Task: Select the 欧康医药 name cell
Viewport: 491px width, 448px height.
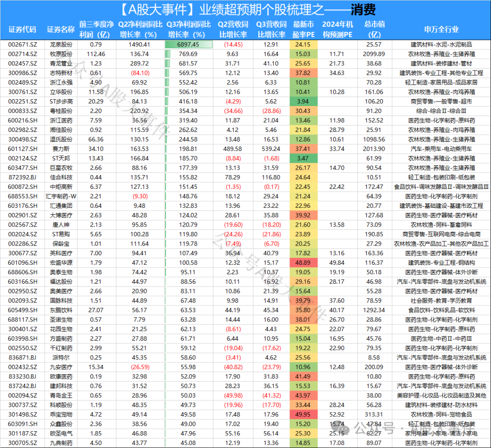Action: click(61, 376)
